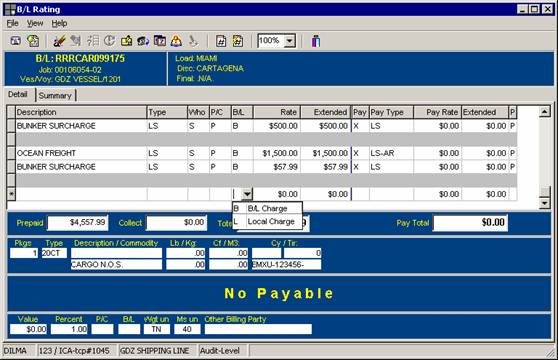
Task: Click the first toolbar icon at far left
Action: point(15,41)
